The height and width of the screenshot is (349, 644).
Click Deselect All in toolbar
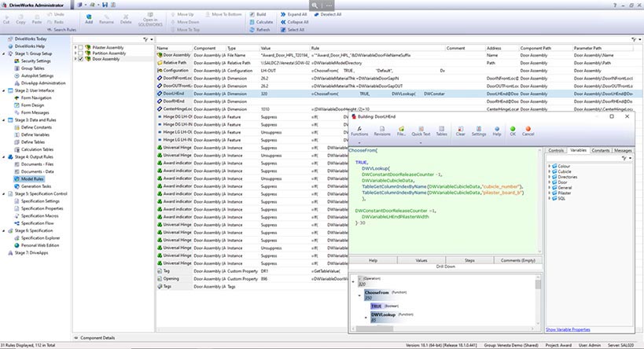point(328,14)
